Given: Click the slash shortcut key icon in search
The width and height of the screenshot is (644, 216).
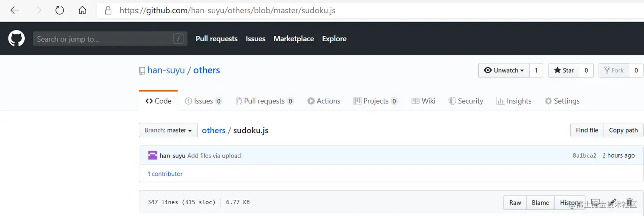Looking at the screenshot, I should click(x=178, y=39).
